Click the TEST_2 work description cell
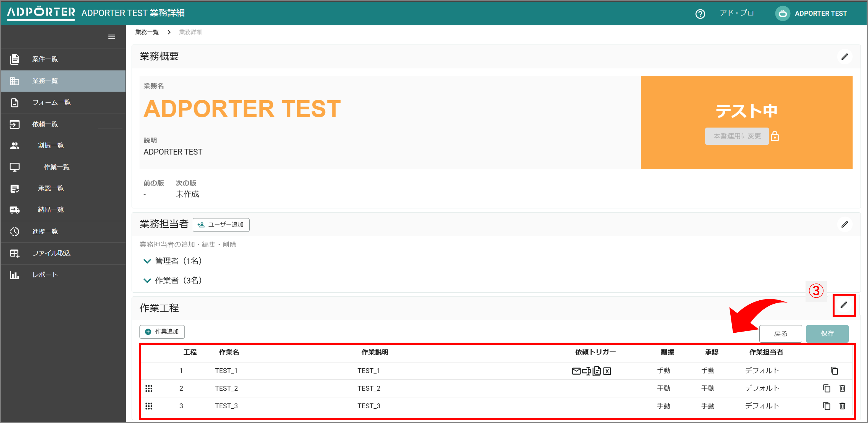This screenshot has width=868, height=423. 369,388
